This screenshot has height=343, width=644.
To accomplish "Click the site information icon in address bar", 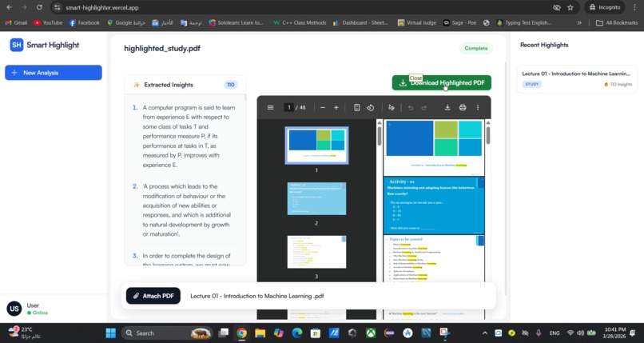I will coord(58,7).
